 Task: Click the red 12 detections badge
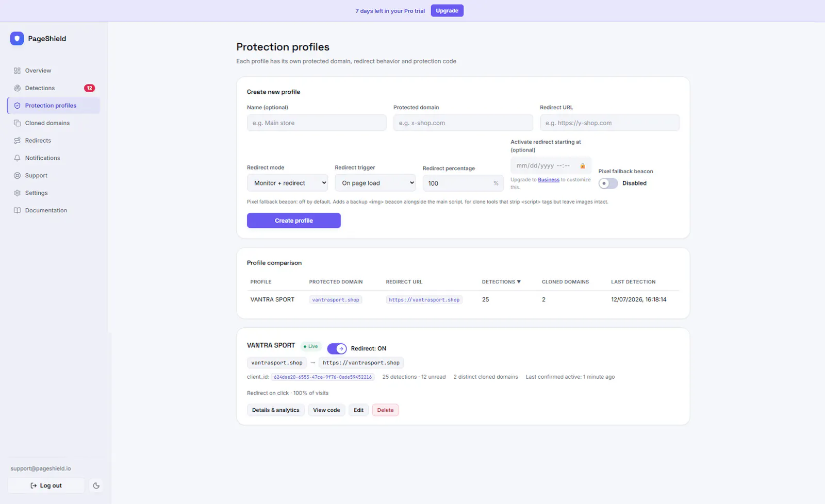(x=90, y=88)
